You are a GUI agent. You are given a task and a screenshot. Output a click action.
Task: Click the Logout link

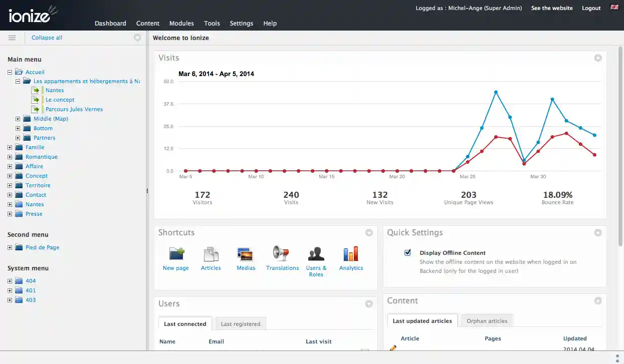pos(591,8)
